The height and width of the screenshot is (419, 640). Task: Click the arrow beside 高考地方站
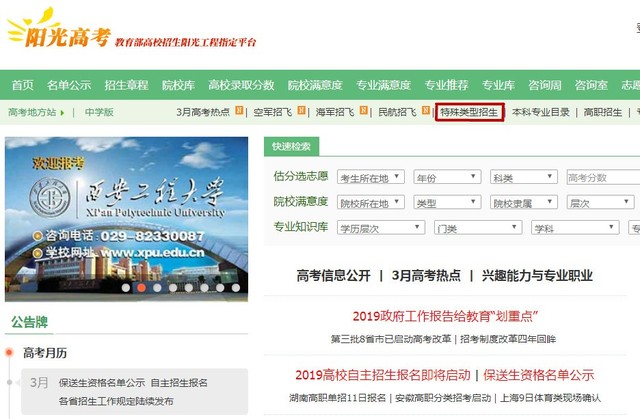point(62,113)
